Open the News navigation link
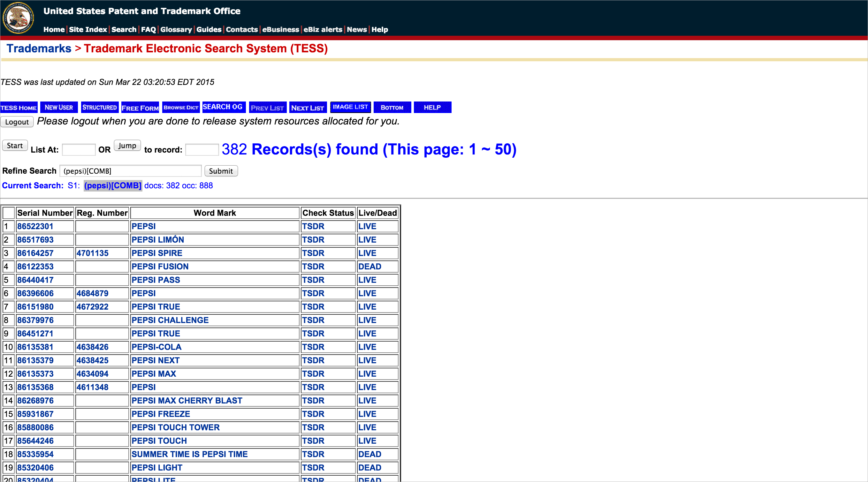868x482 pixels. pos(357,30)
